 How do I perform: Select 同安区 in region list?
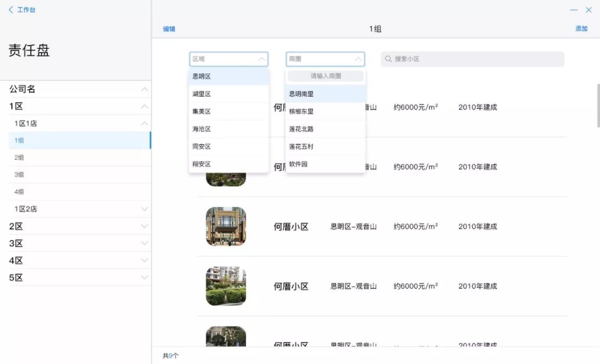[229, 147]
